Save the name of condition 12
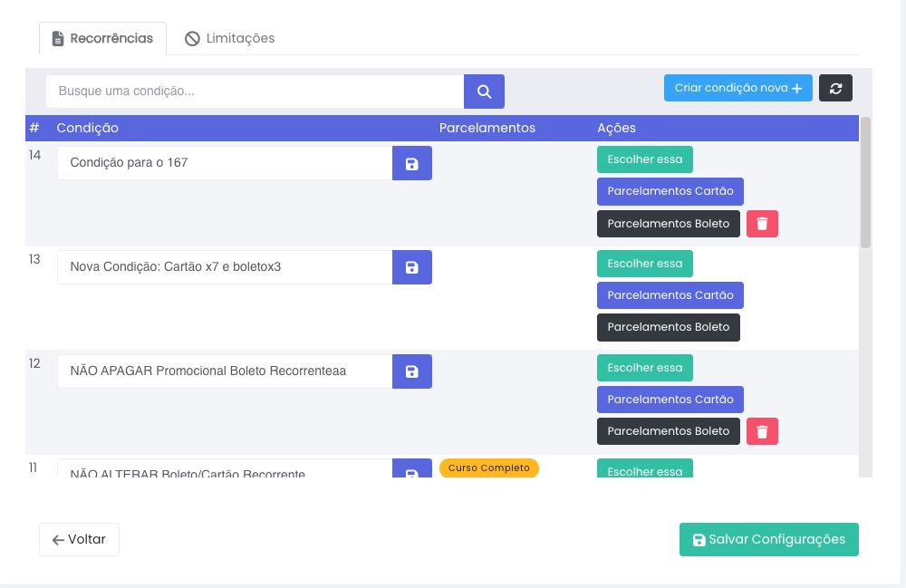The height and width of the screenshot is (588, 906). click(x=411, y=371)
